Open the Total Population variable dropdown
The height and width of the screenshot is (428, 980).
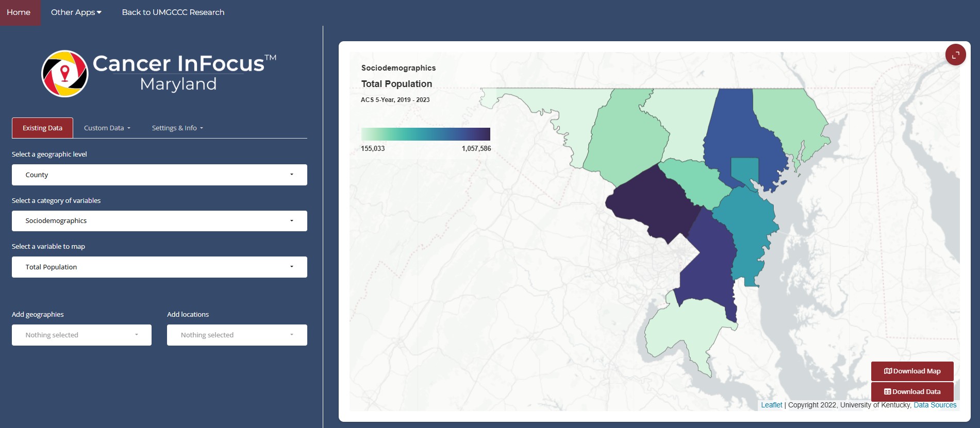159,267
